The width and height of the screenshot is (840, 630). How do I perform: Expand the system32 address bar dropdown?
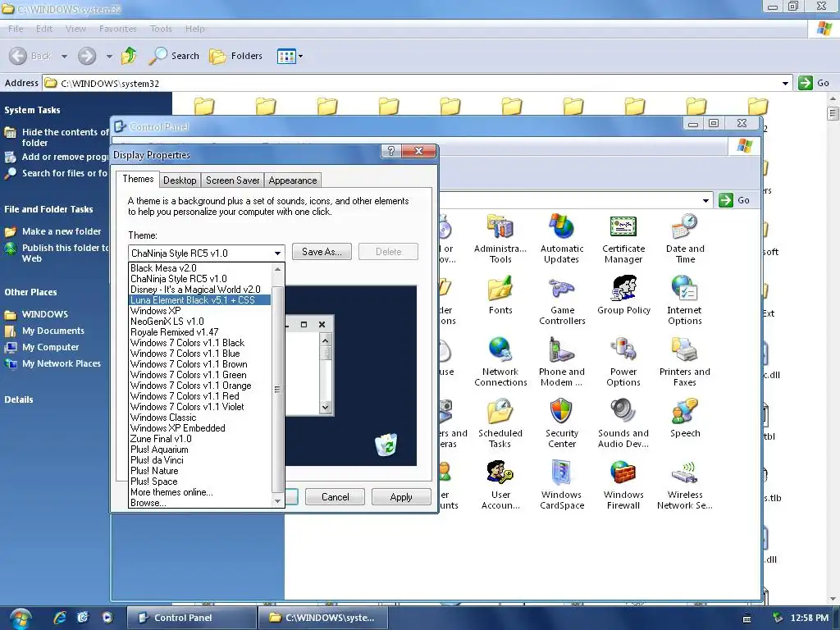tap(785, 83)
